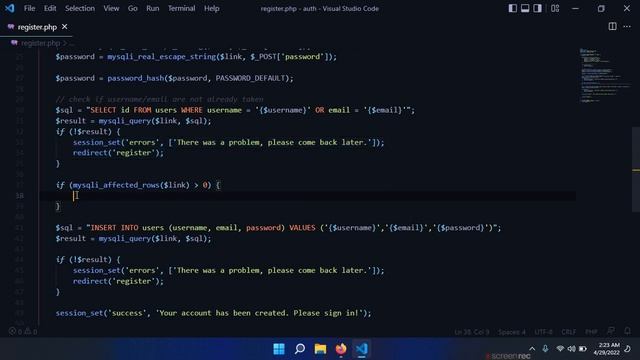Click the Visual Studio Code taskbar icon
The image size is (640, 360).
361,349
